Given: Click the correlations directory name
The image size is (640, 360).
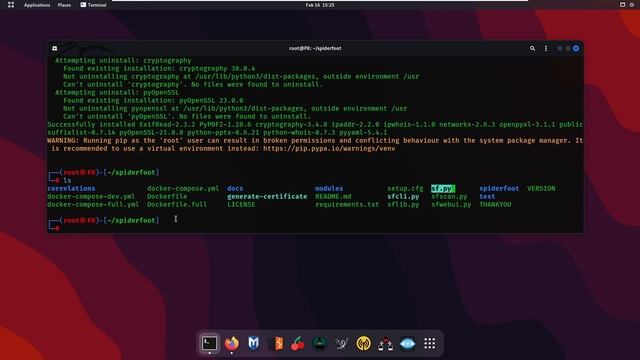Looking at the screenshot, I should (x=71, y=189).
